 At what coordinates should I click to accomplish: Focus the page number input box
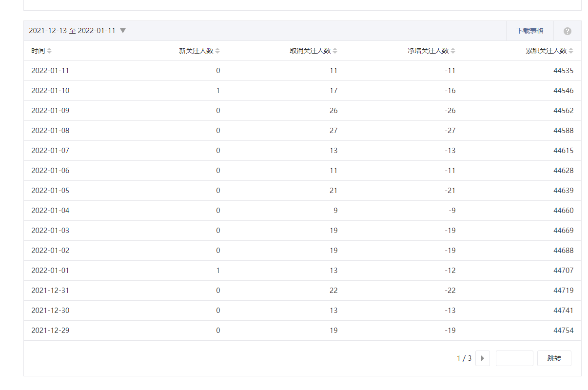pyautogui.click(x=514, y=358)
